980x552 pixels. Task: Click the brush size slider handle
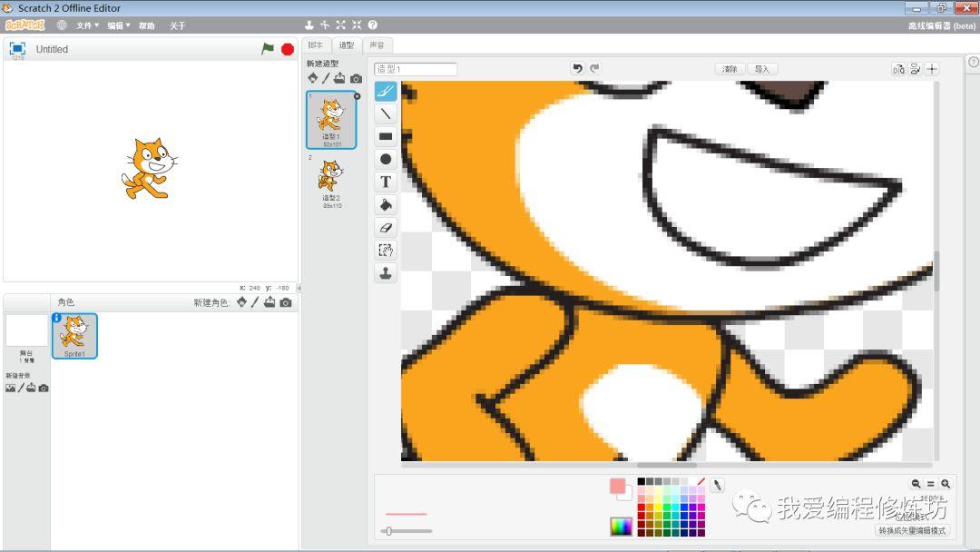pos(388,531)
